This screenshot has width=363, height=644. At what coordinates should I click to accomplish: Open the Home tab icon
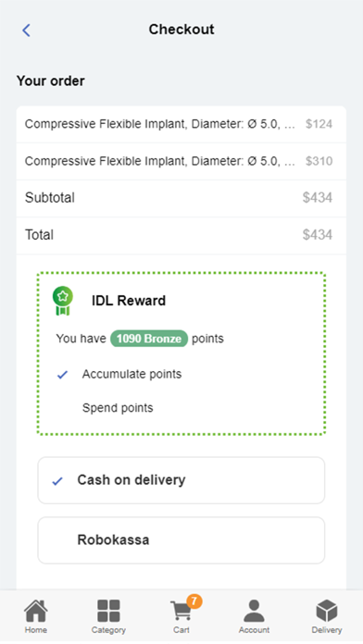click(36, 611)
